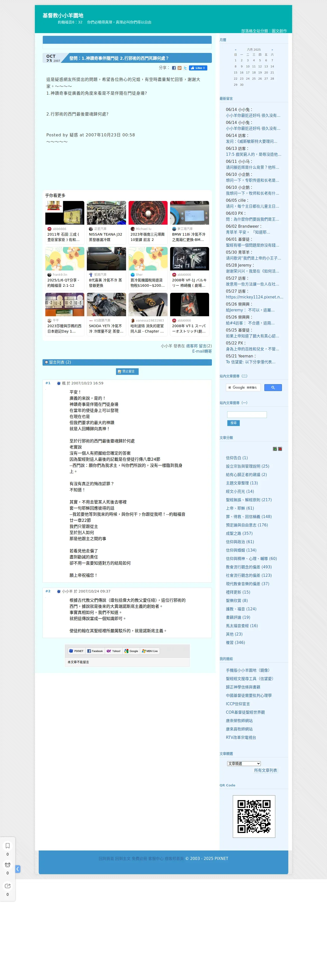
Task: Open category 聖經無誤、解經原則 (217)
Action: click(x=249, y=500)
